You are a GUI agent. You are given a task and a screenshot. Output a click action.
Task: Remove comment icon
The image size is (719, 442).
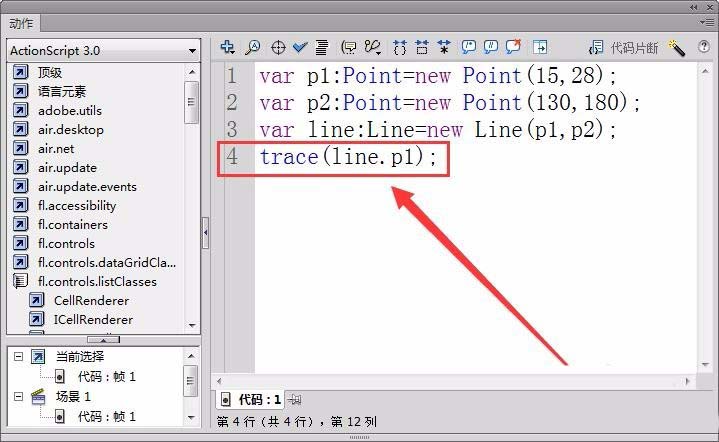514,47
